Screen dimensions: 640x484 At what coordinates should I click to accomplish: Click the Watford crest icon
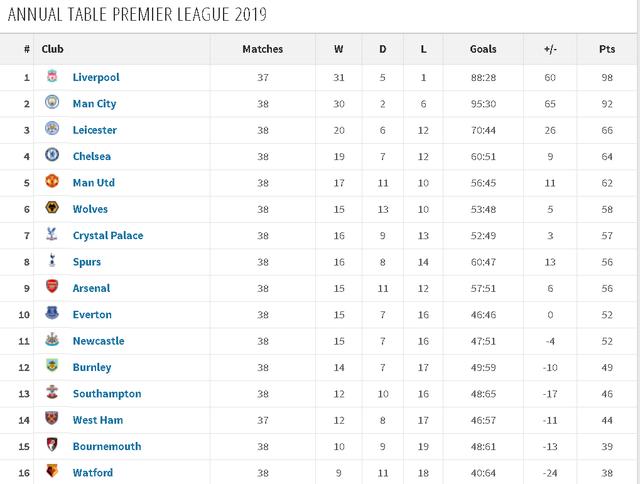(52, 471)
